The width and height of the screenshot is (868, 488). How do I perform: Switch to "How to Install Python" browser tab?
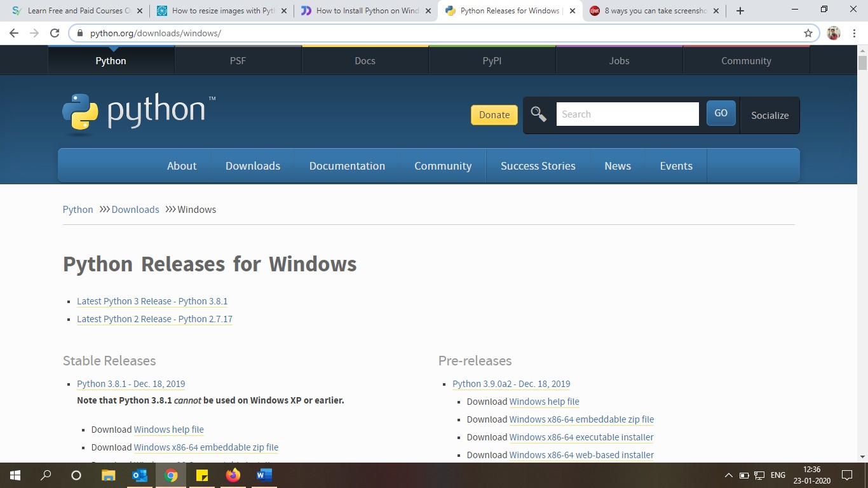pos(365,11)
